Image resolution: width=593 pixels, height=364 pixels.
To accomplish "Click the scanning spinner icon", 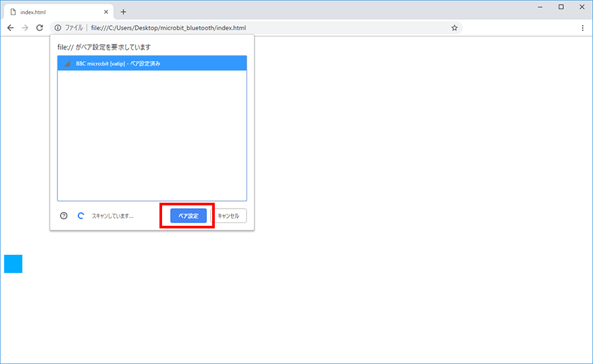I will pos(80,216).
